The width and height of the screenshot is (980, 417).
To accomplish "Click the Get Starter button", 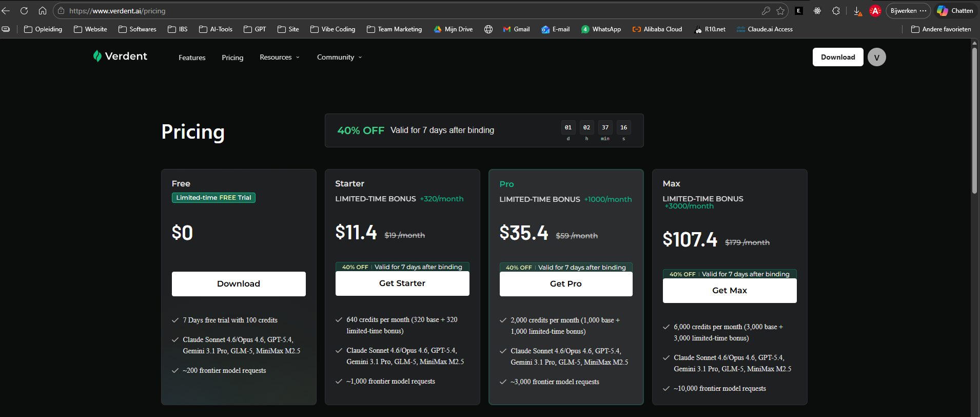I will pyautogui.click(x=402, y=283).
